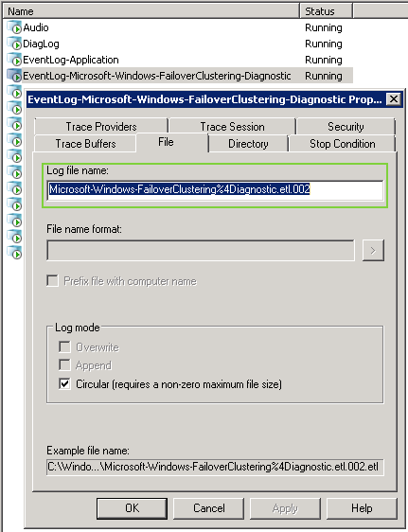Click the OK button
Viewport: 408px width, 532px height.
tap(132, 508)
